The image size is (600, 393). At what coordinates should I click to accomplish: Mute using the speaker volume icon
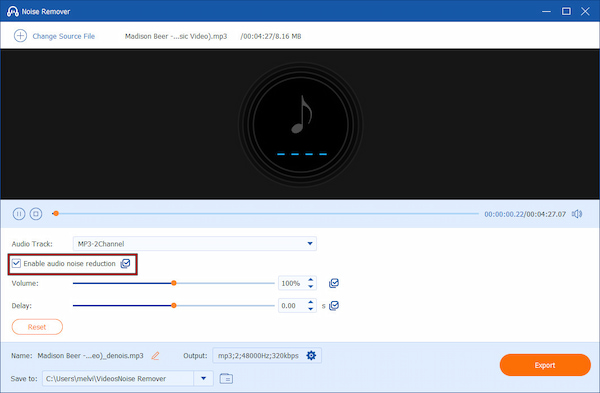[577, 214]
